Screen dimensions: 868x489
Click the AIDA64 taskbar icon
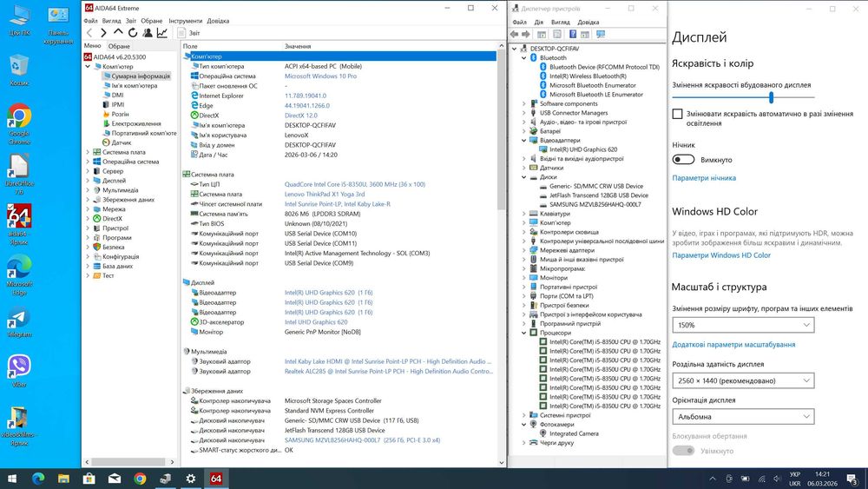216,479
